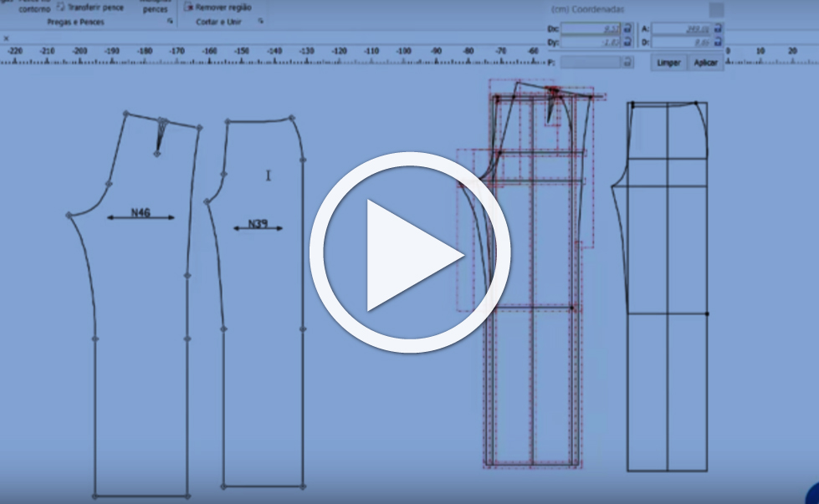Click the red dart on the overlapped pattern

point(551,106)
